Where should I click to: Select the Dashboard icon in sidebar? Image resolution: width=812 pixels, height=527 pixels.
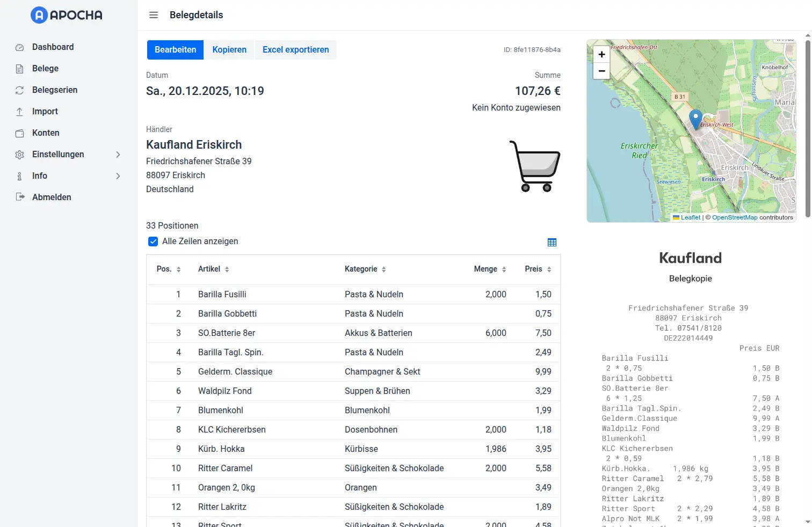19,47
